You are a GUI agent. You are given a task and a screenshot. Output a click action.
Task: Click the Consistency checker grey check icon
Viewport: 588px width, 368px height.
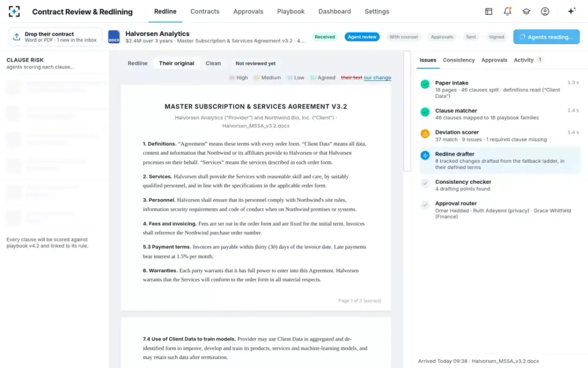[x=425, y=183]
